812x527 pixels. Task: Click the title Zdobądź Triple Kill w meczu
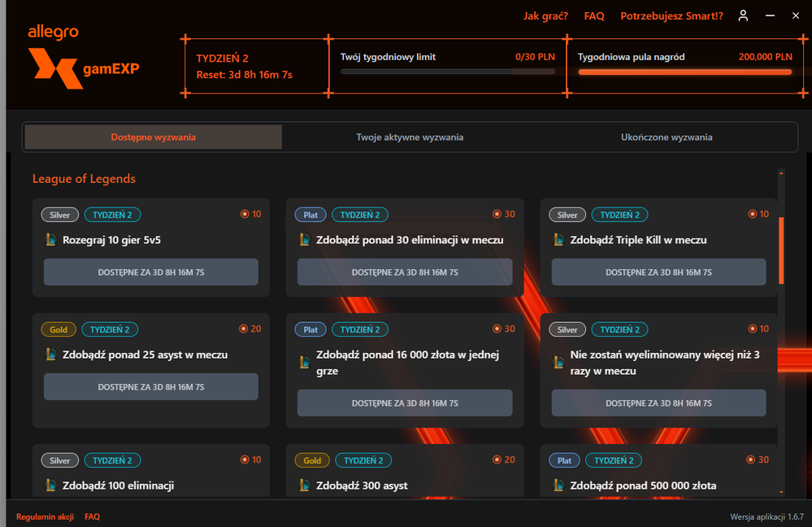point(639,240)
